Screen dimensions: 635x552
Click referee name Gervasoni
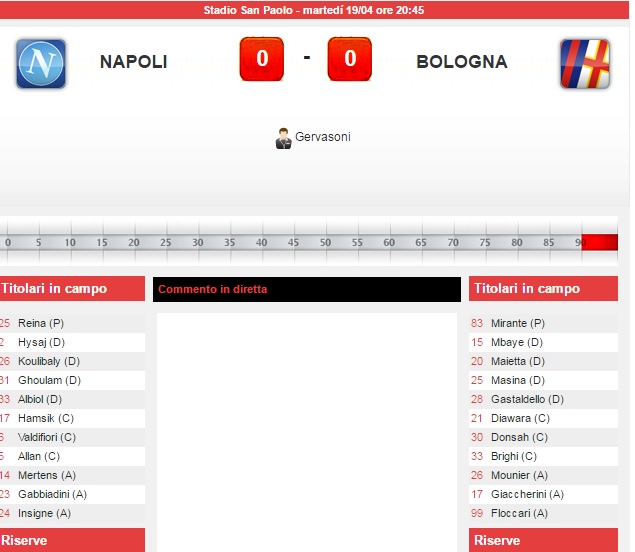click(x=323, y=137)
